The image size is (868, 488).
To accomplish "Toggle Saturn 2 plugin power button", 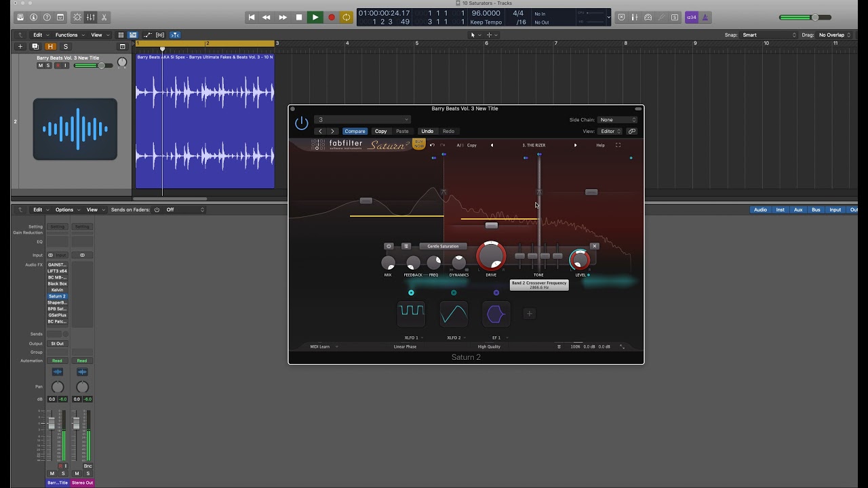I will coord(302,123).
